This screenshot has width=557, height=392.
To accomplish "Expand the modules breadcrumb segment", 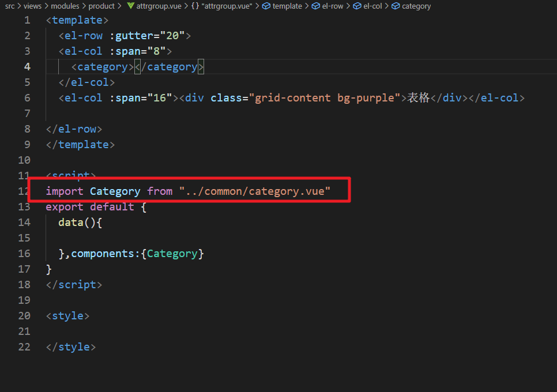I will click(65, 6).
